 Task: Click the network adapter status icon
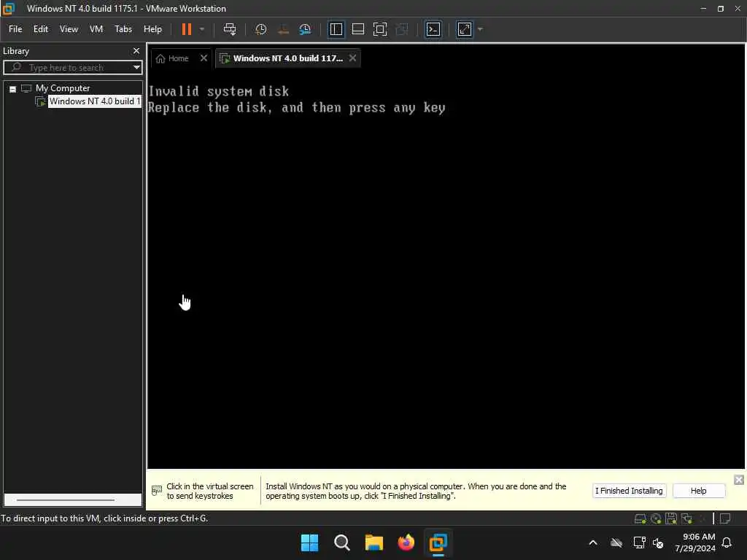coord(686,518)
